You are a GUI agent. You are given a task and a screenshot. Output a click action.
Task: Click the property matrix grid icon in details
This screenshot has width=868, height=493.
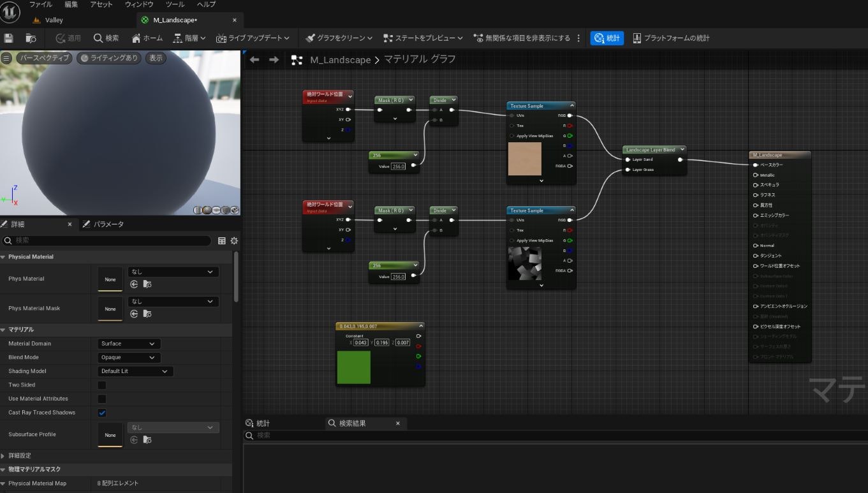(x=222, y=241)
